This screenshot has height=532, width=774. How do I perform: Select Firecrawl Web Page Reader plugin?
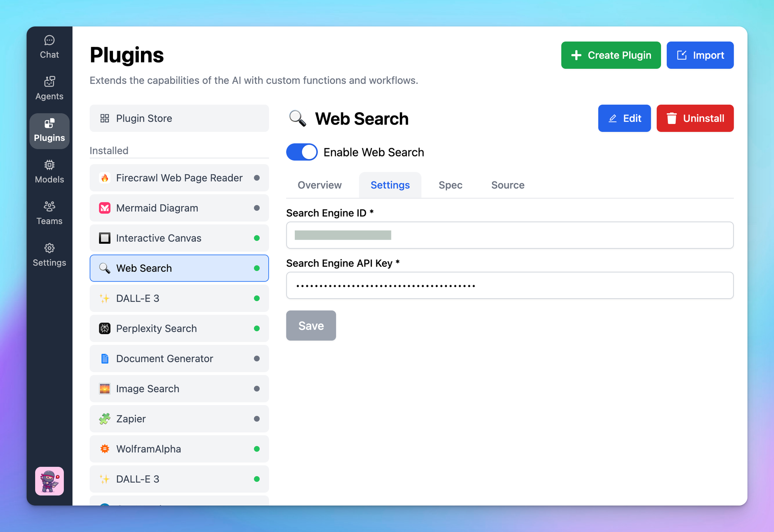(x=179, y=178)
